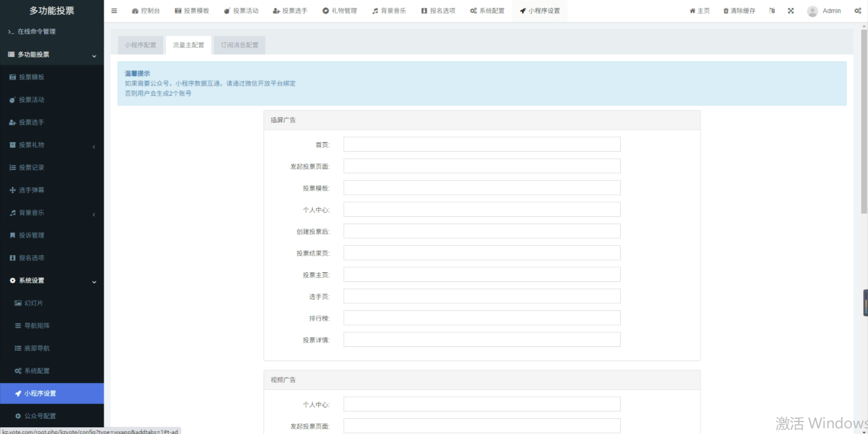Switch to the 订阅消息配置 tab
Viewport: 868px width, 434px height.
click(239, 45)
